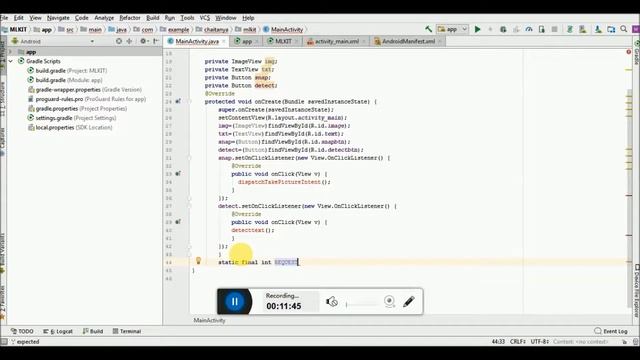
Task: Switch to the MainActivity.java editor tab
Action: click(197, 41)
